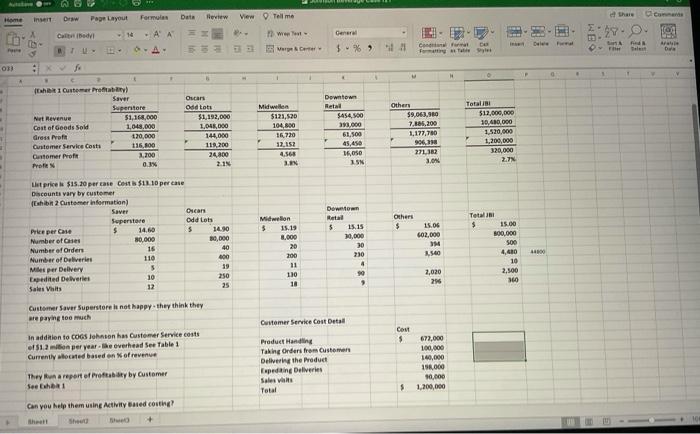This screenshot has height=434, width=700.
Task: Click the Cut scissors icon
Action: tap(32, 34)
